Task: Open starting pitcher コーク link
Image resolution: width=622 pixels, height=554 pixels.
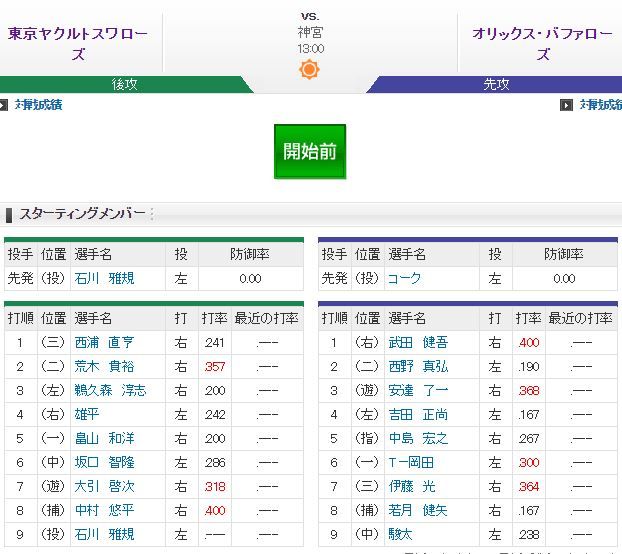Action: coord(404,278)
